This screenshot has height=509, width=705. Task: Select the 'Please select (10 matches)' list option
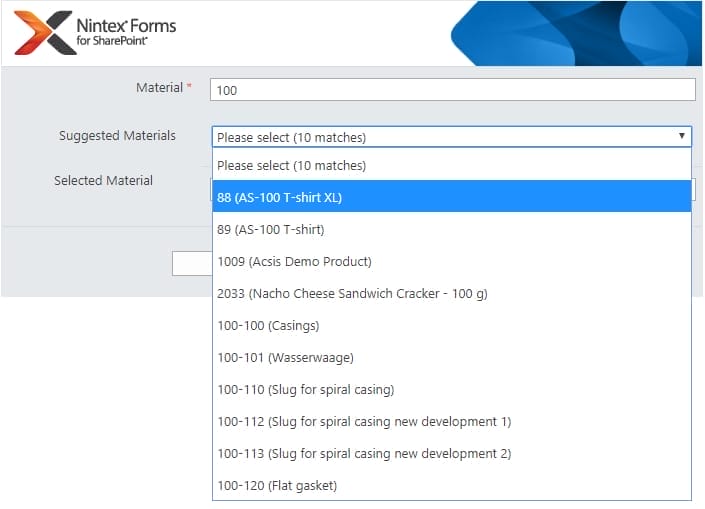[x=452, y=165]
